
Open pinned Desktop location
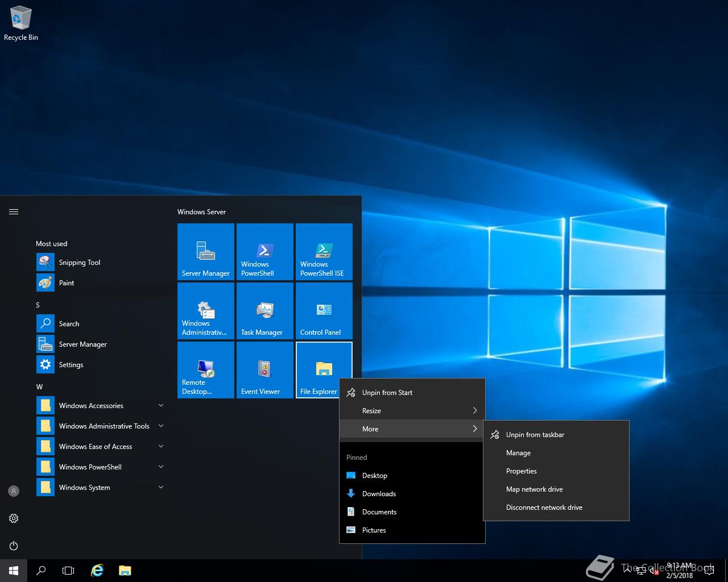[412, 475]
